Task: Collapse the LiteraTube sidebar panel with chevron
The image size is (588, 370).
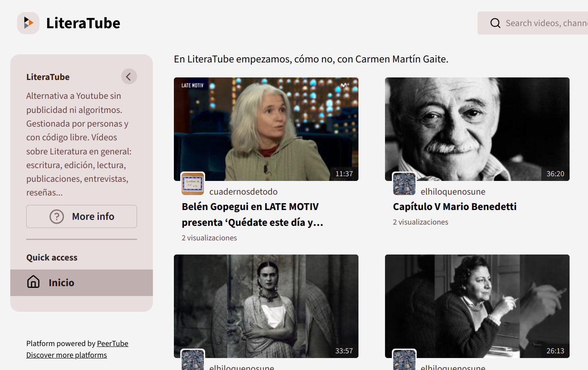Action: (129, 77)
